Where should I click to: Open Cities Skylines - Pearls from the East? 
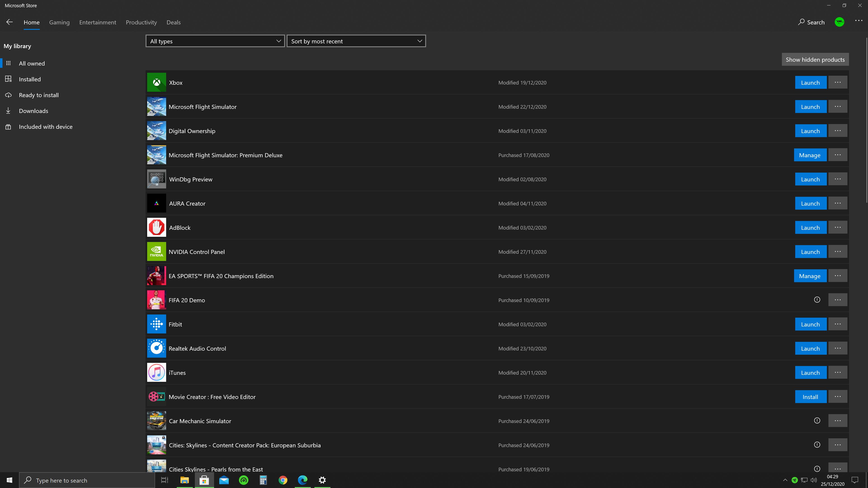[x=216, y=469]
